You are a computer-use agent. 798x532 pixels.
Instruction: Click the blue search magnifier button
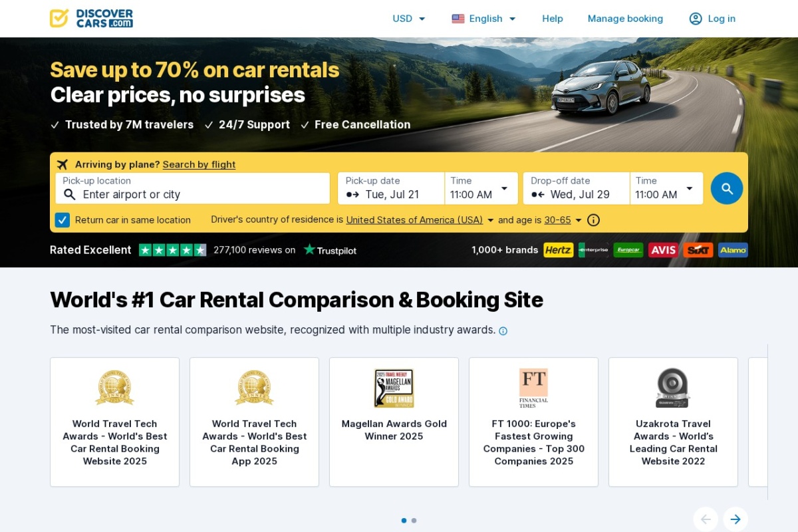727,188
